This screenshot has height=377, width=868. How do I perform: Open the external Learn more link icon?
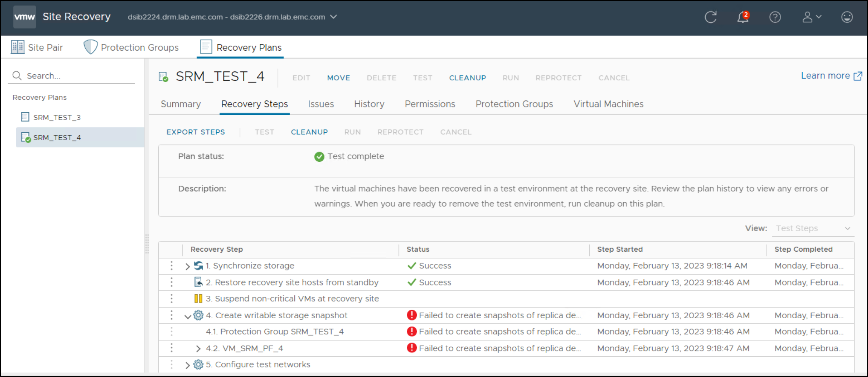[x=858, y=76]
